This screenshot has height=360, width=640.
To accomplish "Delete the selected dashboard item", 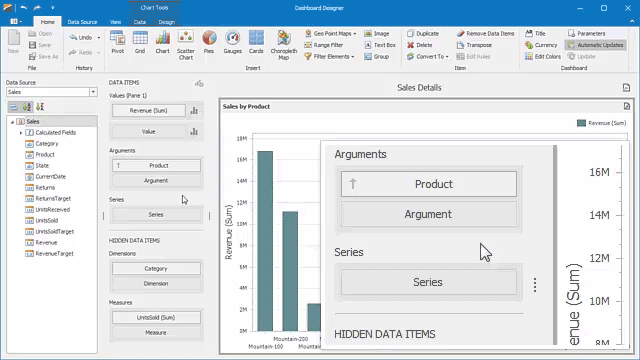I will click(x=420, y=45).
